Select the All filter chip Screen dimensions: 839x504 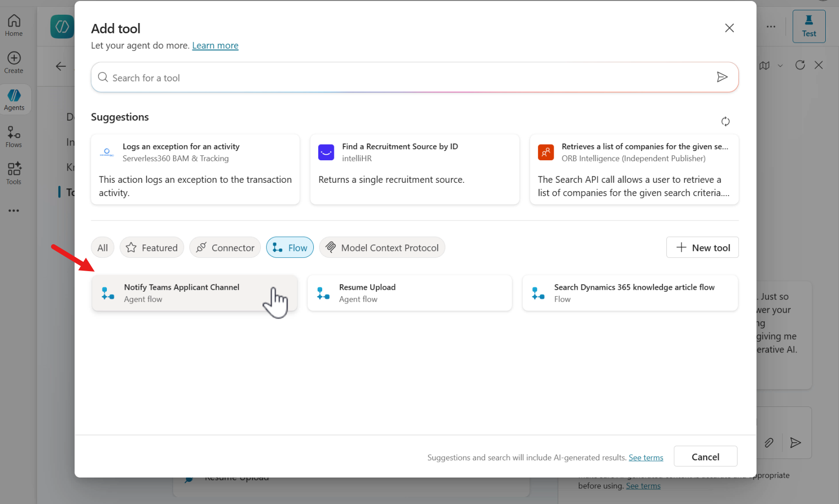click(x=102, y=248)
